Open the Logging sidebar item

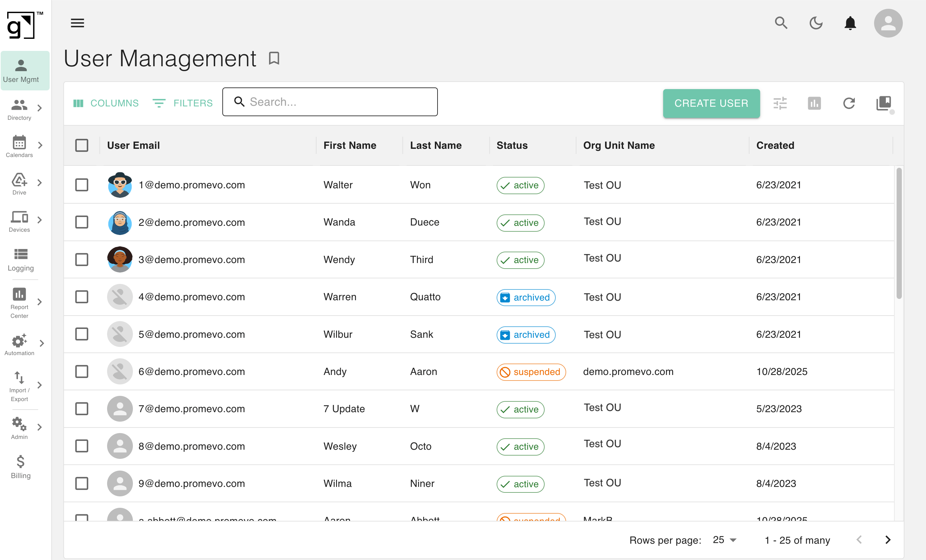point(21,259)
